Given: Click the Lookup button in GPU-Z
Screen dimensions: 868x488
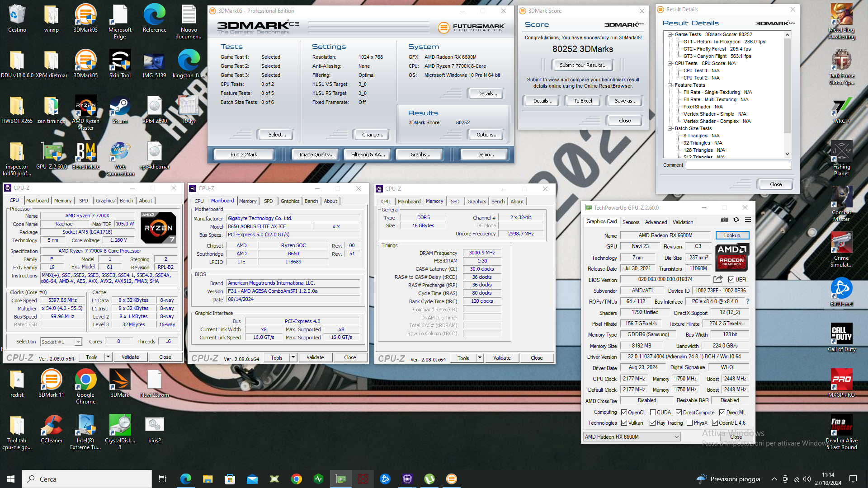Looking at the screenshot, I should 732,235.
